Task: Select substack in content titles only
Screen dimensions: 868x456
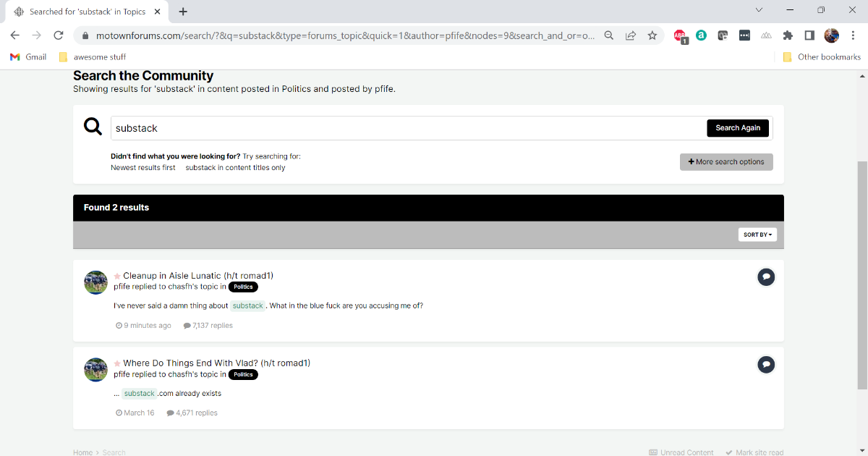Action: [x=235, y=167]
